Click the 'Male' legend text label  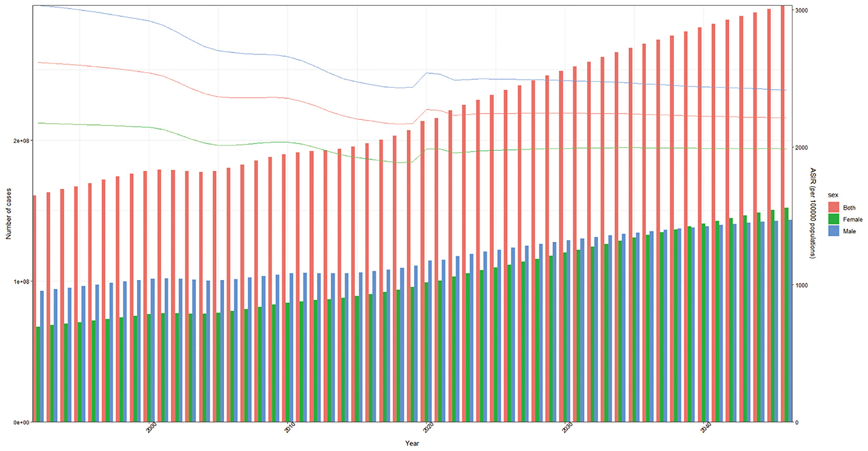coord(850,231)
